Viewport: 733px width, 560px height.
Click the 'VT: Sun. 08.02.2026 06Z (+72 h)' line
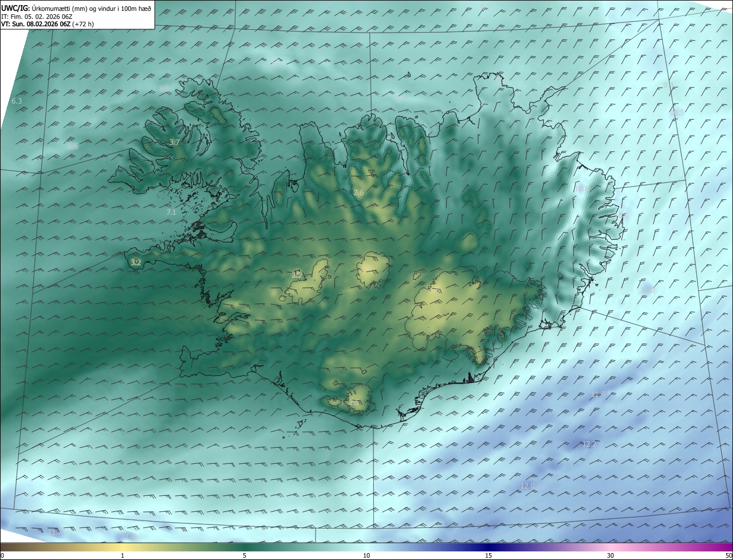pyautogui.click(x=48, y=24)
